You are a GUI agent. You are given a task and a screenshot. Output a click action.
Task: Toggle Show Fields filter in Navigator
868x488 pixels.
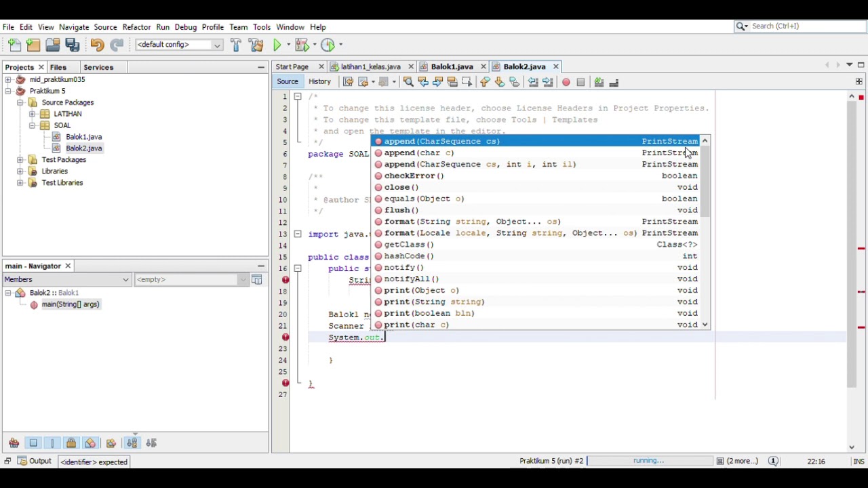point(33,443)
